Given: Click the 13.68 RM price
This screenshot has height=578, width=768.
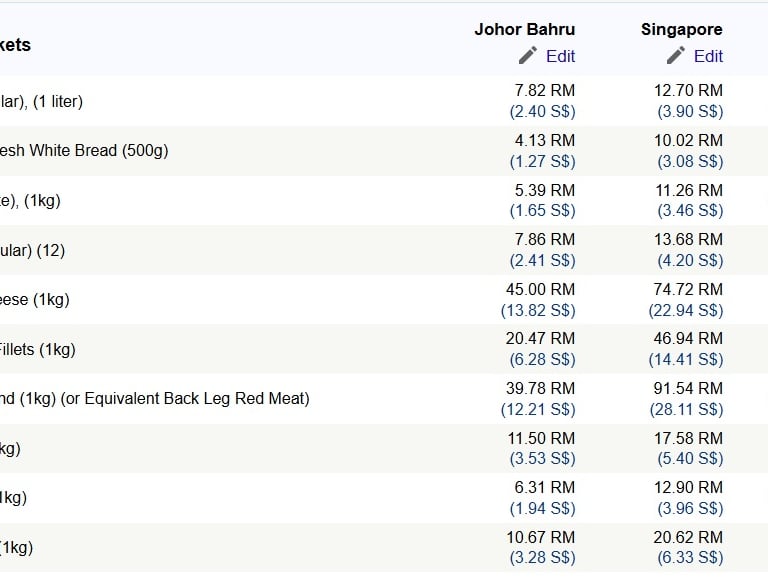Looking at the screenshot, I should pos(688,240).
